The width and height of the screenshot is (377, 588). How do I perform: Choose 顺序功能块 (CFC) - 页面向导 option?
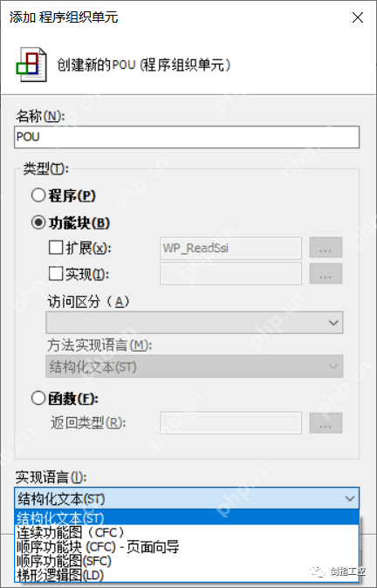click(x=187, y=547)
